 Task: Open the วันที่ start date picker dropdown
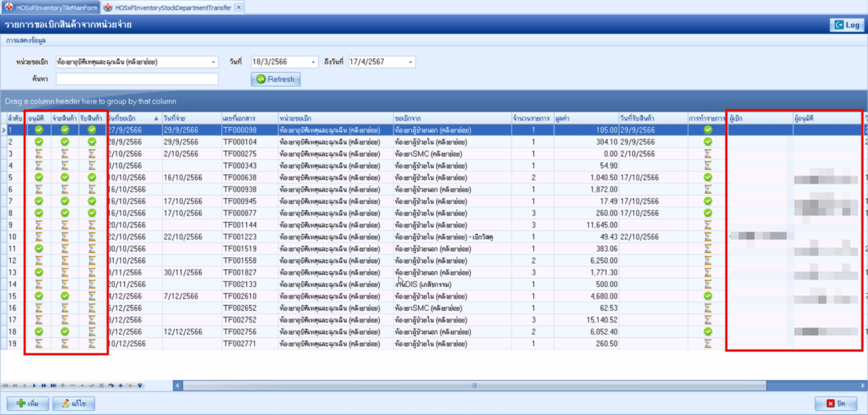312,62
